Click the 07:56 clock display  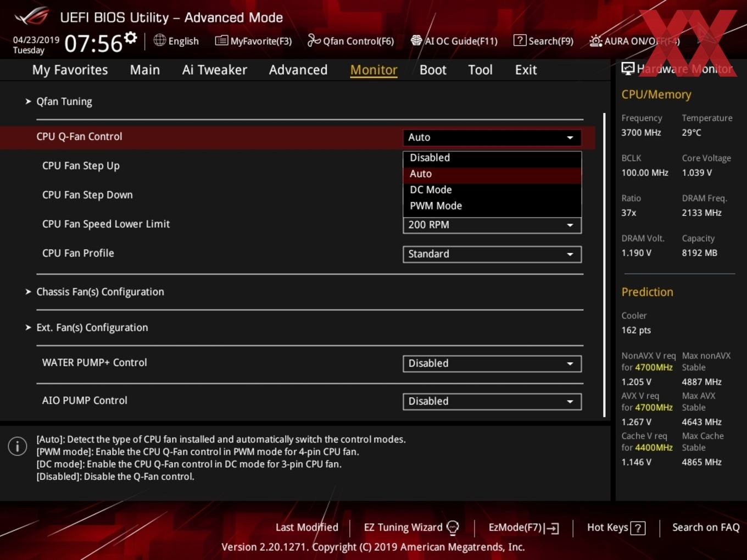point(93,43)
